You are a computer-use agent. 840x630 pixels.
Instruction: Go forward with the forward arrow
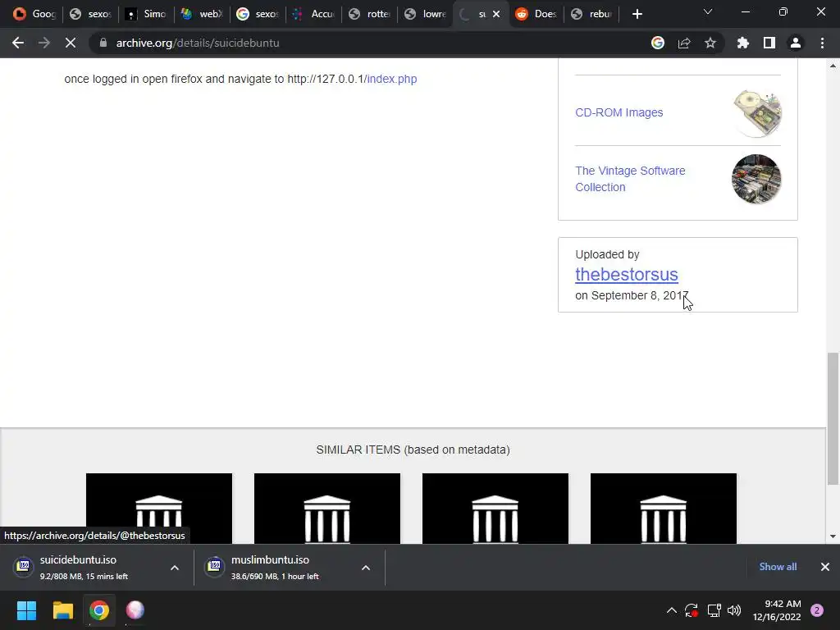pos(44,43)
